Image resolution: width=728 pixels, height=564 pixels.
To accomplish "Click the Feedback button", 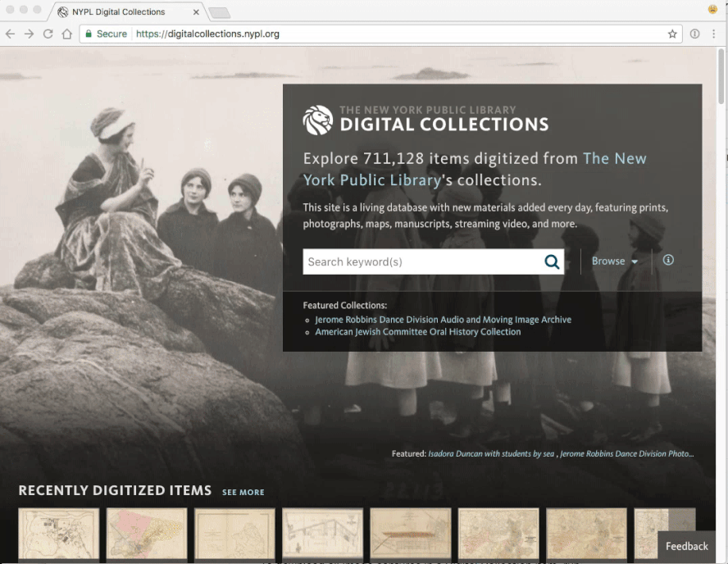I will [x=687, y=546].
